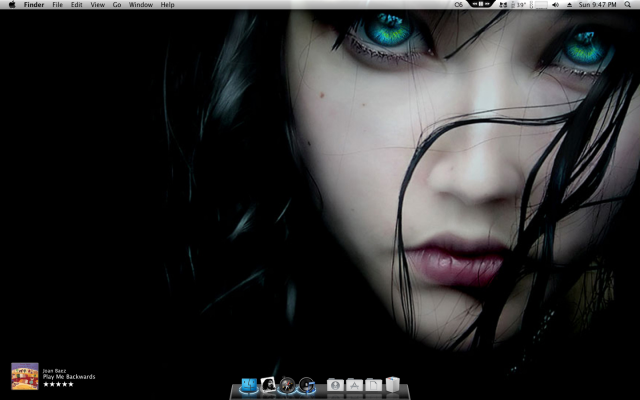Open the Finder application menu
Screen dimensions: 640x400
(34, 5)
